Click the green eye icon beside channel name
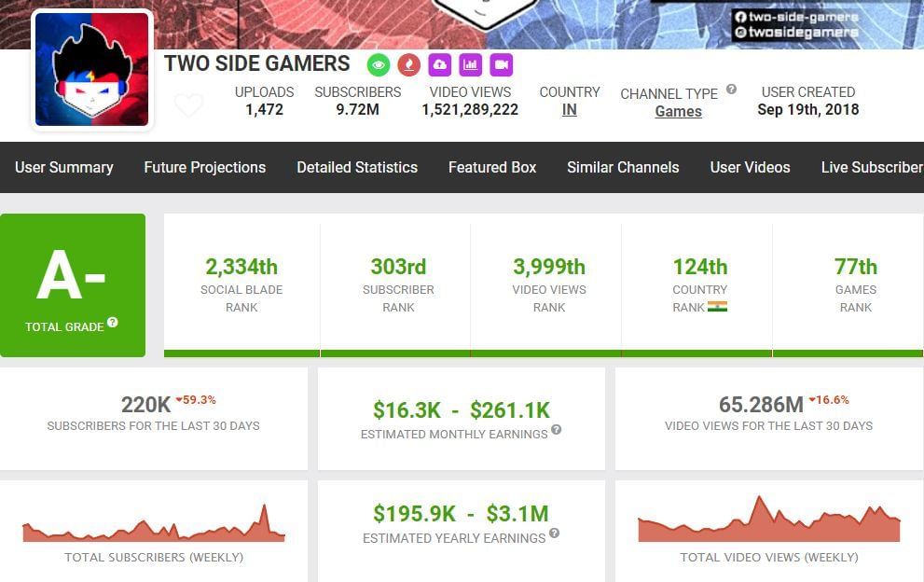This screenshot has width=924, height=582. click(378, 64)
